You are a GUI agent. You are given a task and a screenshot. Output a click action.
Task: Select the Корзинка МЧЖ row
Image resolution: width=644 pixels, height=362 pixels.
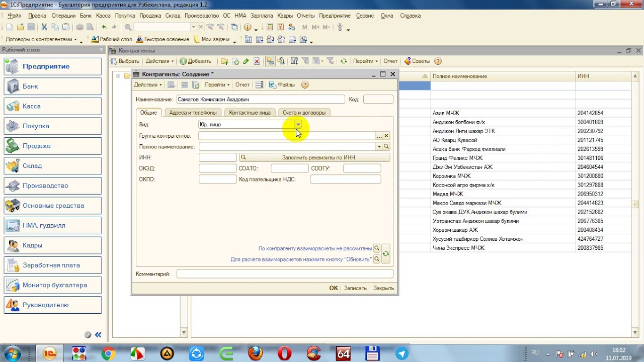click(515, 176)
